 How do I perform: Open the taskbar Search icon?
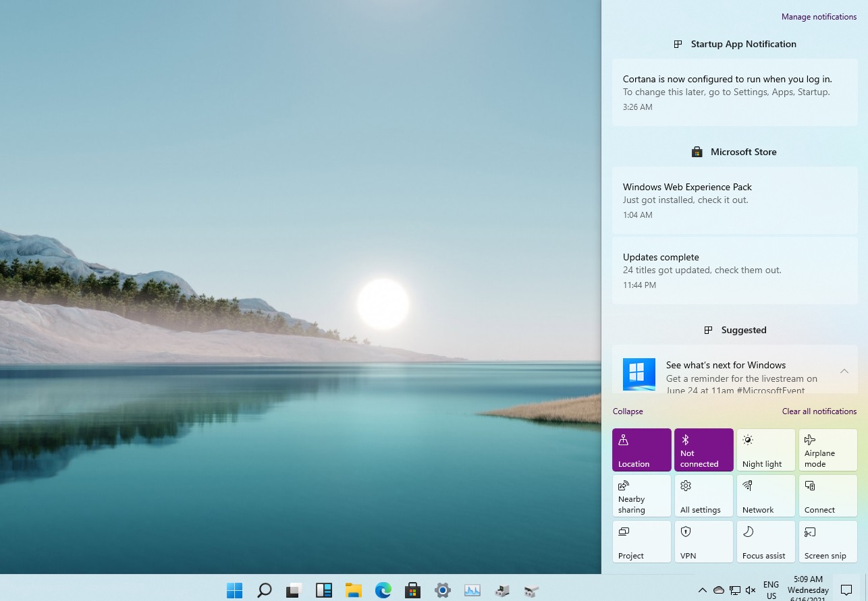[x=264, y=590]
